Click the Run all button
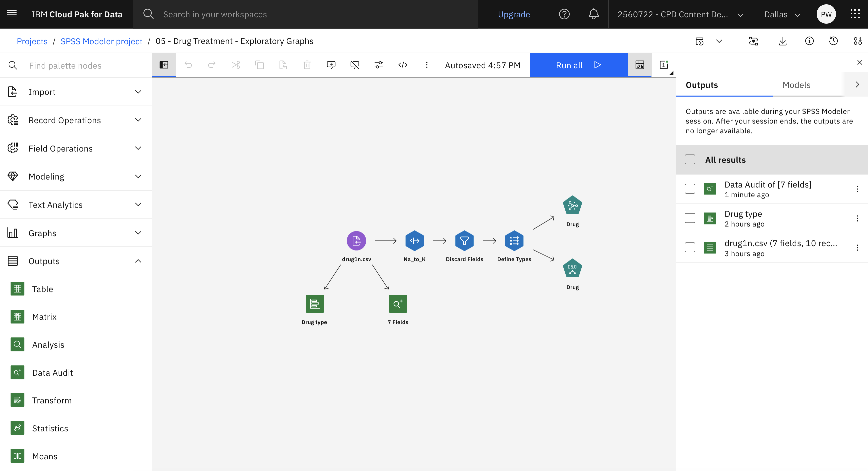This screenshot has width=868, height=471. tap(579, 65)
